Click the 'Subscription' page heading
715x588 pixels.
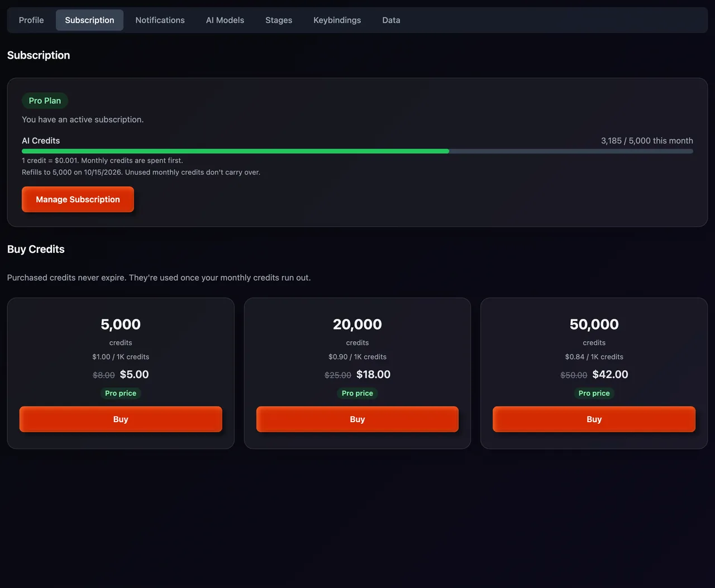click(39, 55)
